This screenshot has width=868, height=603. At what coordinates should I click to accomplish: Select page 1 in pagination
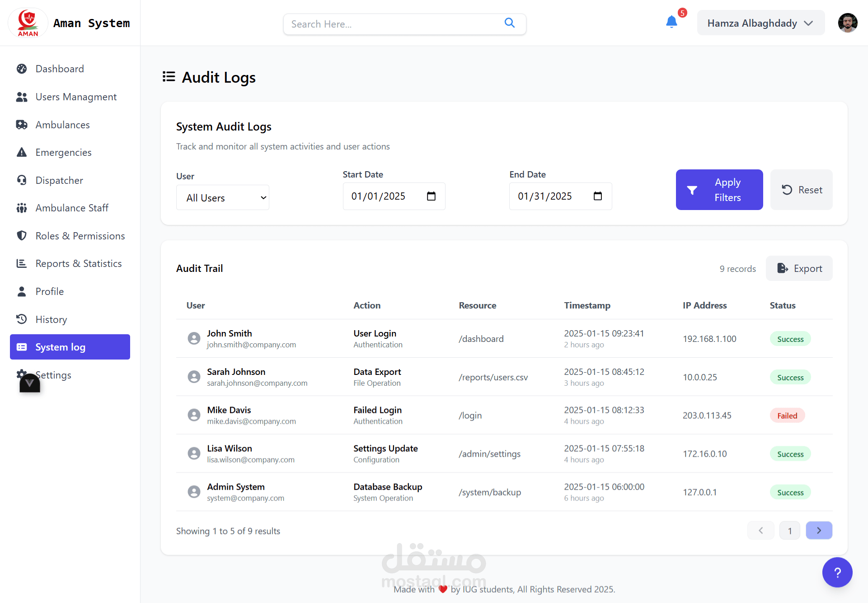[789, 530]
